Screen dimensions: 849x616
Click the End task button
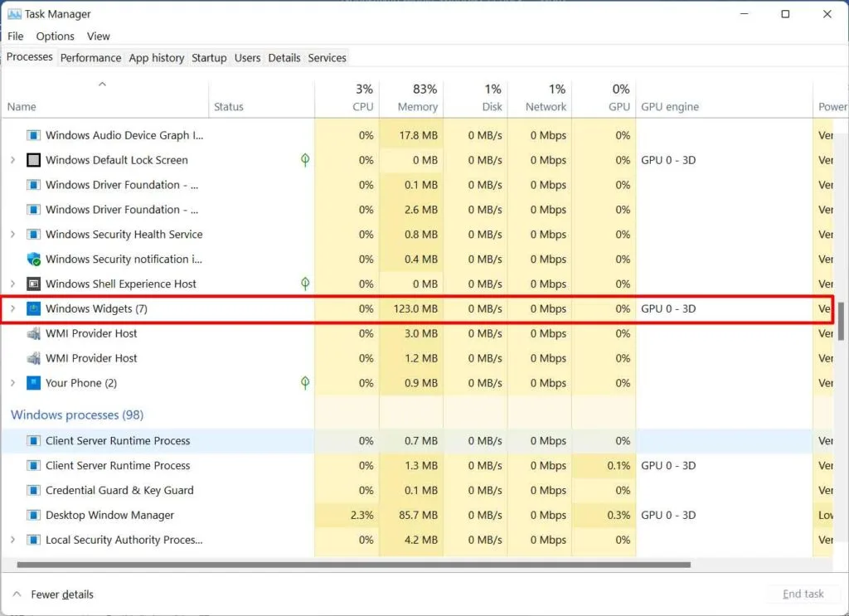pyautogui.click(x=803, y=594)
